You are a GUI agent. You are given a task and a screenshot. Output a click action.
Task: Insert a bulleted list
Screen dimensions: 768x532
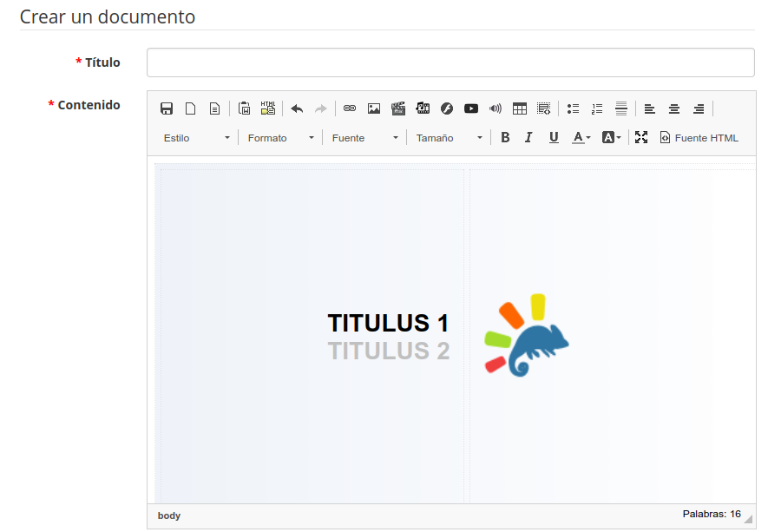click(x=573, y=108)
